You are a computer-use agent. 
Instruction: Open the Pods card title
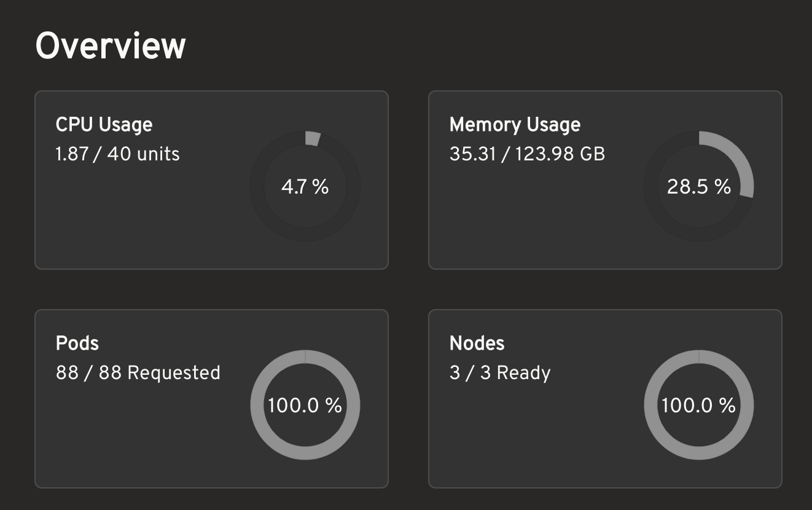coord(77,343)
